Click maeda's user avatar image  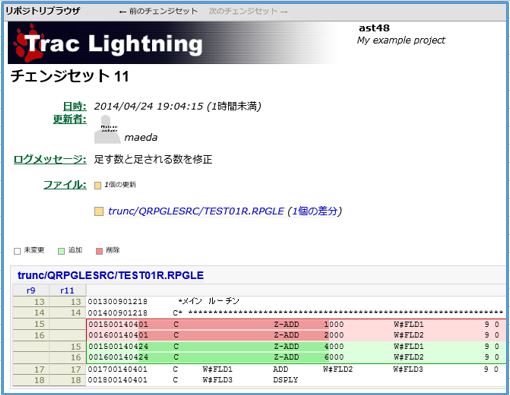[x=107, y=130]
